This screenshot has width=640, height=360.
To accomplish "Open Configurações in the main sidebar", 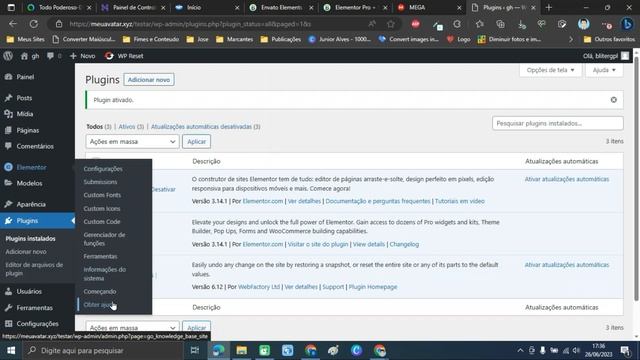I will (37, 324).
